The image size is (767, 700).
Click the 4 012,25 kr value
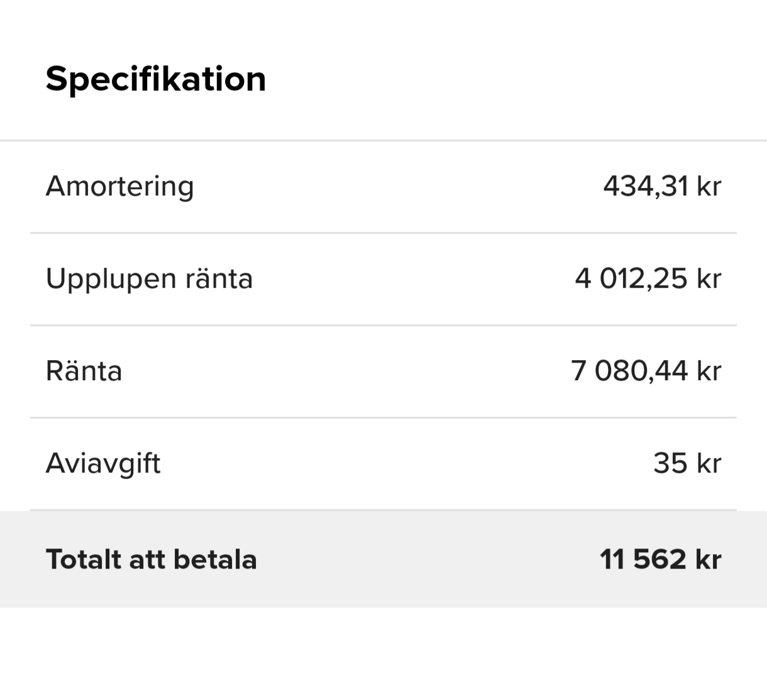[648, 278]
